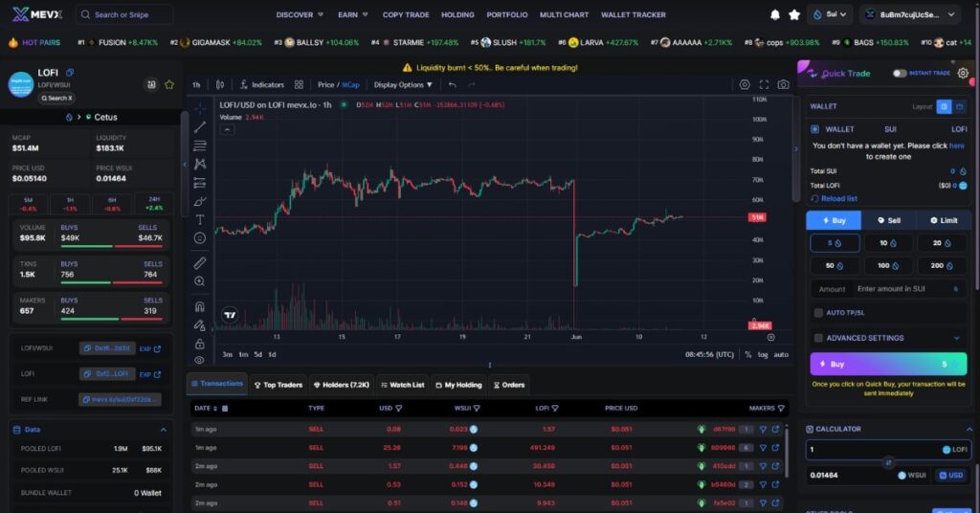The image size is (980, 513).
Task: Change candlestick chart style icon
Action: coord(220,84)
